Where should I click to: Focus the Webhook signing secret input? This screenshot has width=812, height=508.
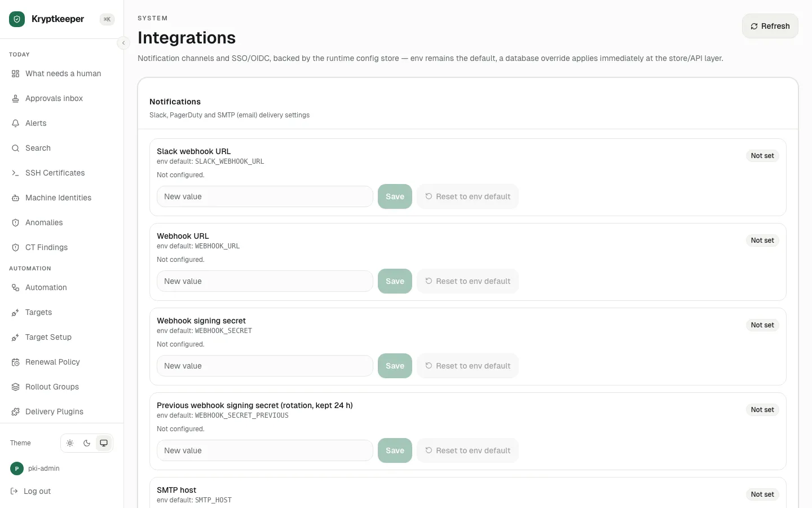pyautogui.click(x=265, y=366)
